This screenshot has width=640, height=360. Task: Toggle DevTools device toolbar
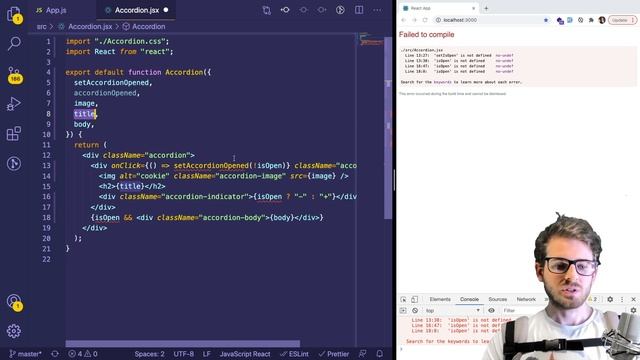click(x=414, y=299)
